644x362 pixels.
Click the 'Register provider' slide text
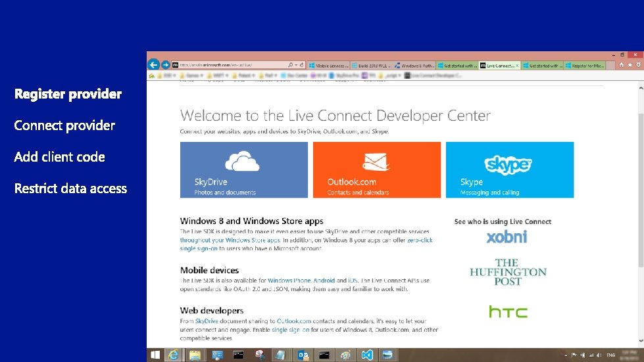pos(68,94)
